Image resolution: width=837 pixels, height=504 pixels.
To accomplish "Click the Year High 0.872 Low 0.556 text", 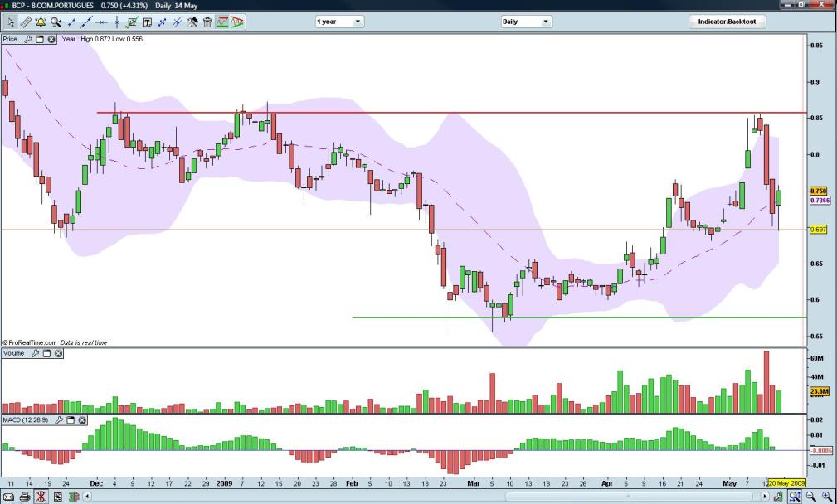I will coord(102,39).
